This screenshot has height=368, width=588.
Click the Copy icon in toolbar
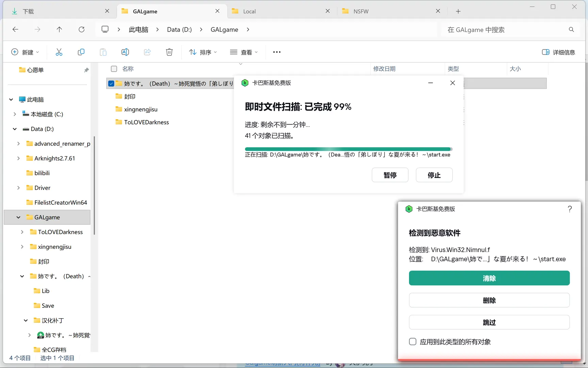coord(81,52)
